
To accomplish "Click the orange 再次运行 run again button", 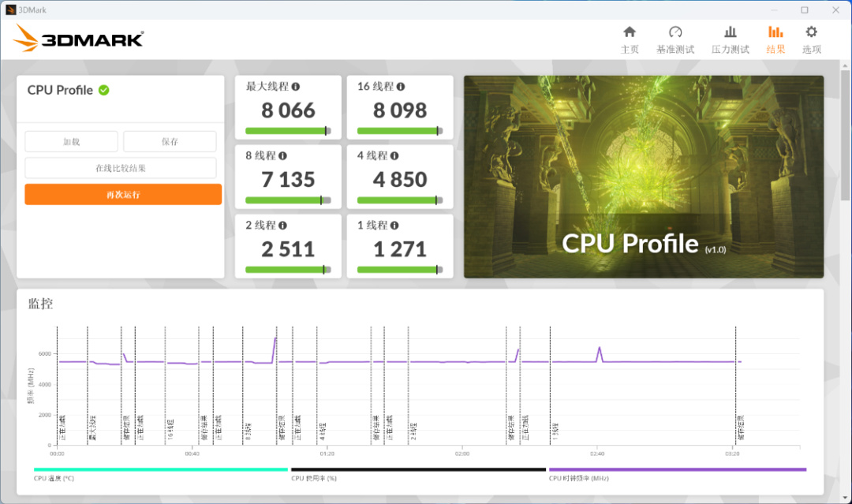I will [123, 195].
